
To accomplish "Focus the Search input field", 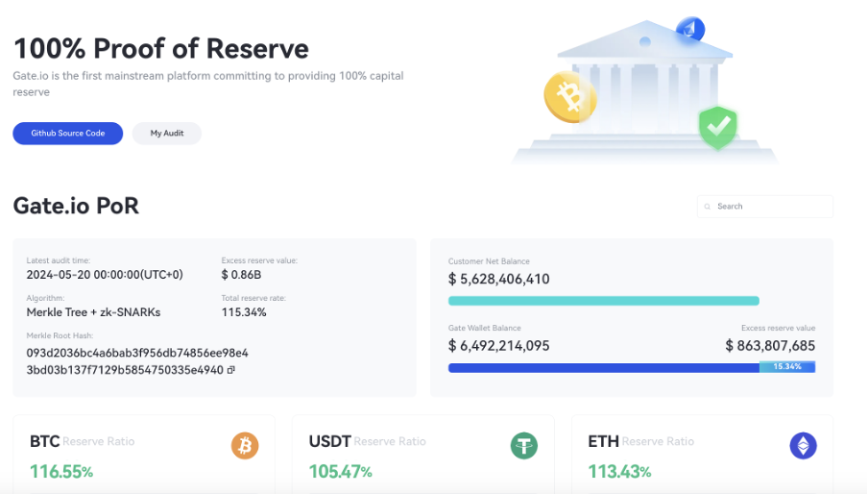I will click(x=770, y=207).
